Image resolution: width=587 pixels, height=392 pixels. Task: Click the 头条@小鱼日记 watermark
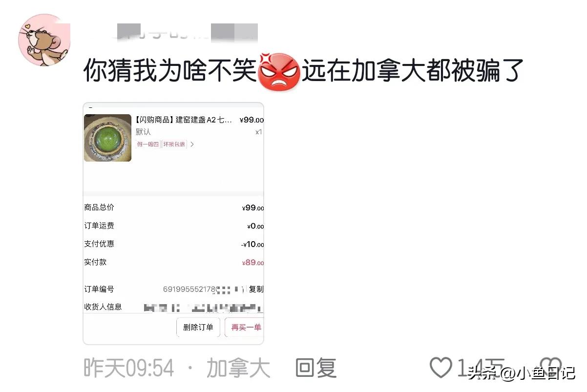pos(522,373)
